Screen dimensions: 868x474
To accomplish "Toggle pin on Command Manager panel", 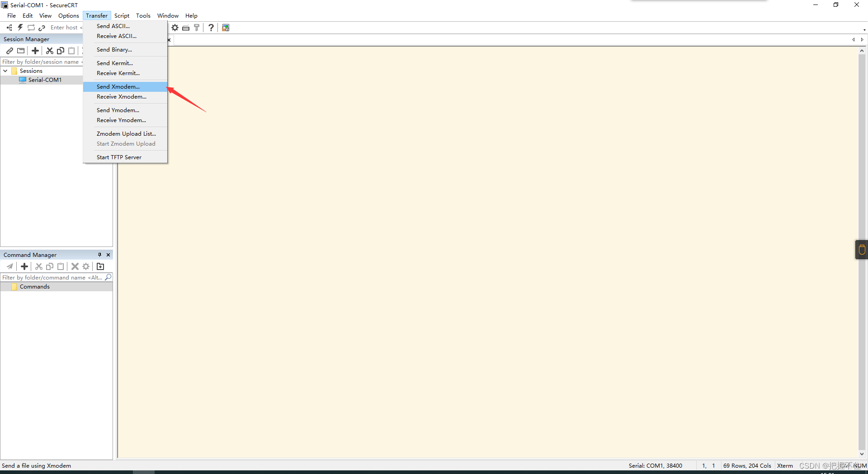I will pyautogui.click(x=100, y=255).
